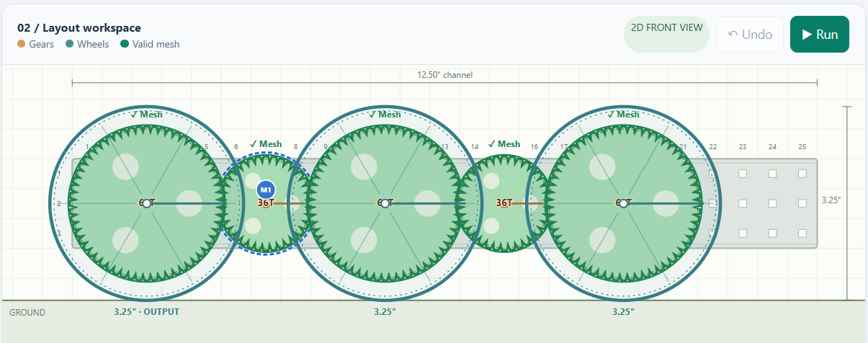The image size is (868, 343).
Task: Click the '✓ Mesh' label atop the OUTPUT wheel
Action: click(x=146, y=115)
